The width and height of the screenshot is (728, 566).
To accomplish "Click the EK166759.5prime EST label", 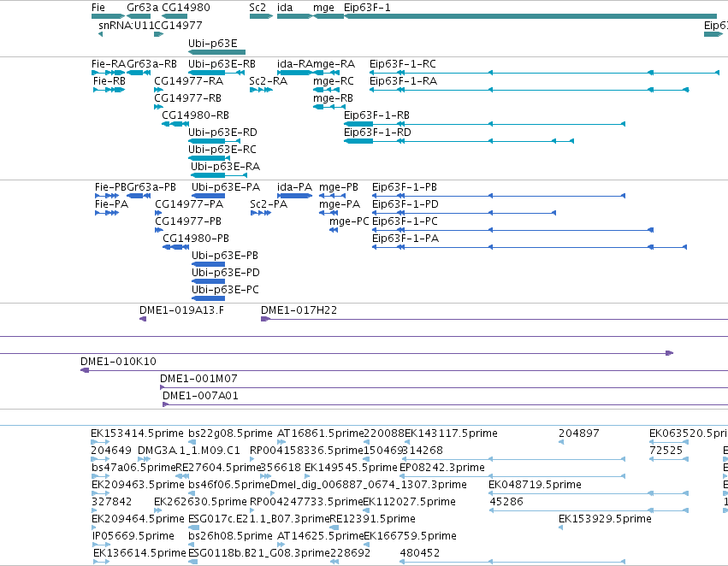I will (410, 536).
